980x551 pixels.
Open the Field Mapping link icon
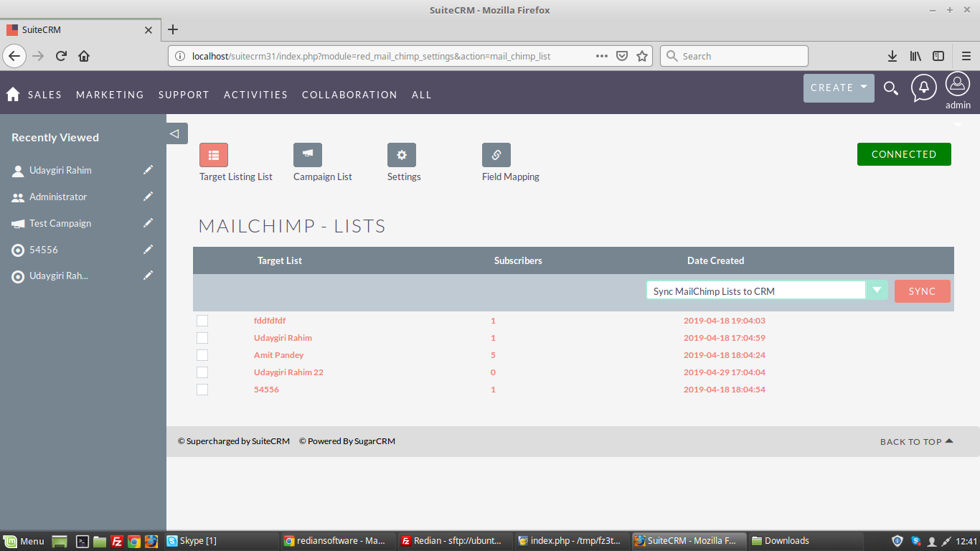(x=496, y=155)
